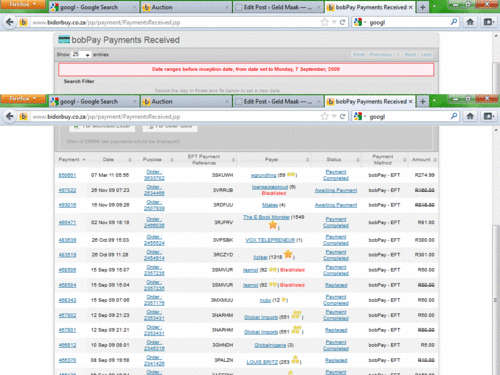Click Search Filter heading text
Image resolution: width=500 pixels, height=375 pixels.
point(79,81)
